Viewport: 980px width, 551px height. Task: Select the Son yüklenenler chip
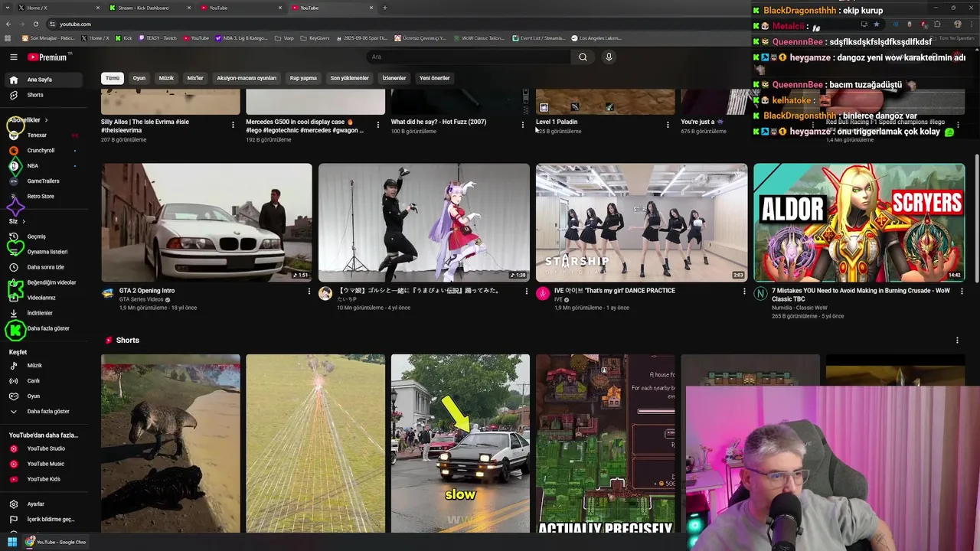[x=350, y=78]
